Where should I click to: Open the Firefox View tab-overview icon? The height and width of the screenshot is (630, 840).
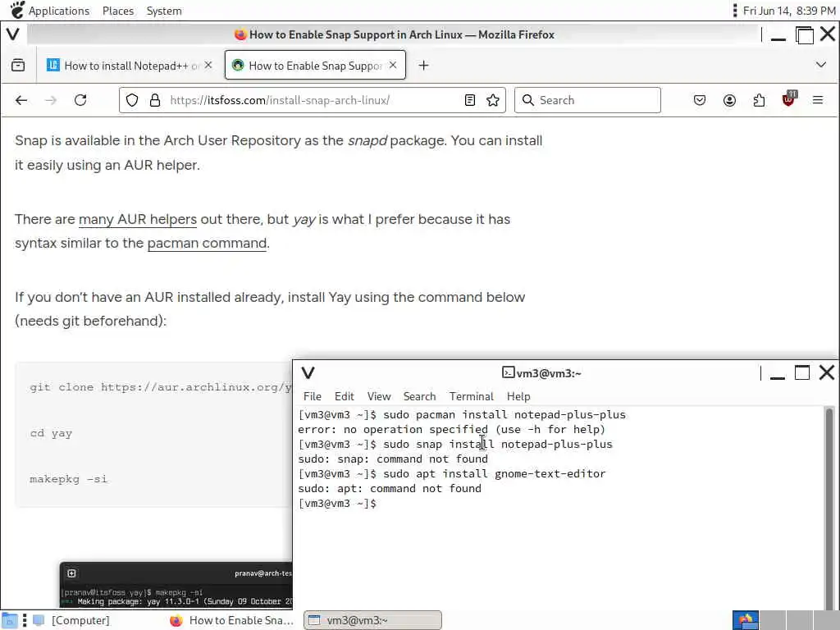18,66
